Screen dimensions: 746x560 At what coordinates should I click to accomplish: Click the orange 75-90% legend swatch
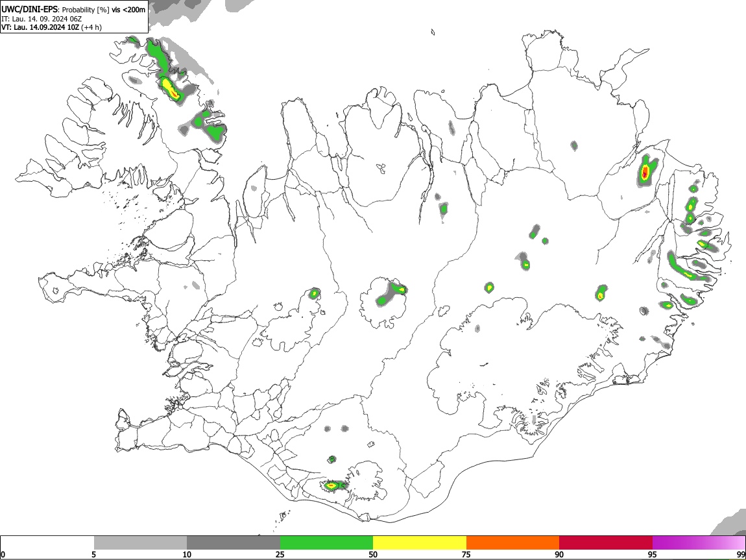click(513, 543)
